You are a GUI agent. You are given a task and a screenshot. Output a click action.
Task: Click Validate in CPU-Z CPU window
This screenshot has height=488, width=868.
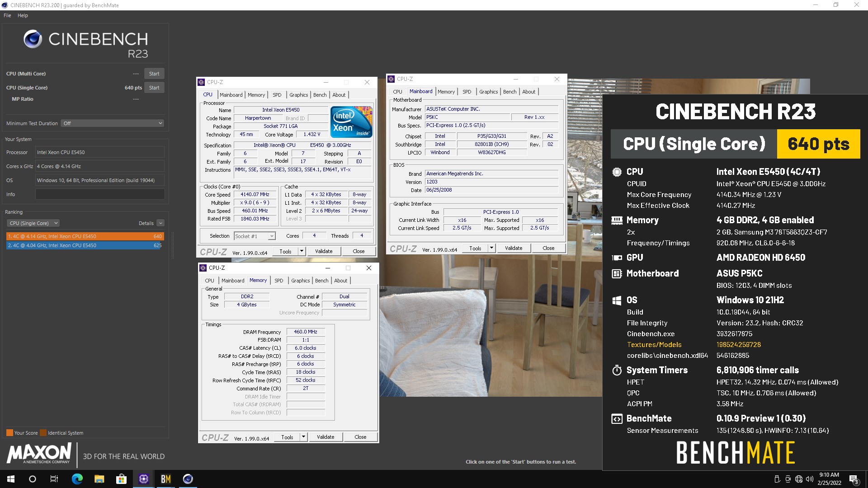[324, 251]
